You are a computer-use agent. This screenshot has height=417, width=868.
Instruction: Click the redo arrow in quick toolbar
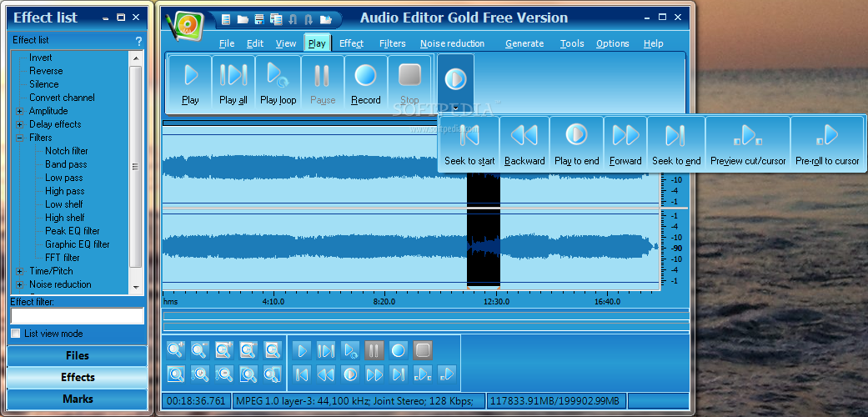[x=309, y=19]
